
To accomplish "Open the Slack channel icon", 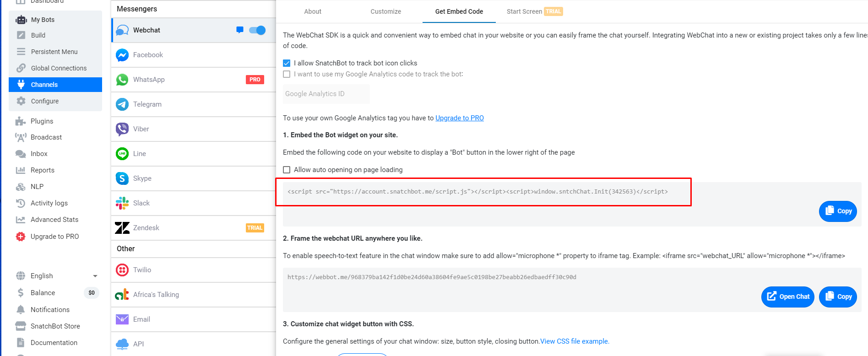I will point(122,203).
